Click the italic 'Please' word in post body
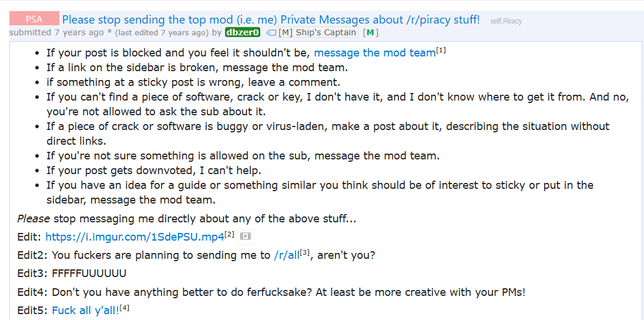This screenshot has width=644, height=320. 33,219
